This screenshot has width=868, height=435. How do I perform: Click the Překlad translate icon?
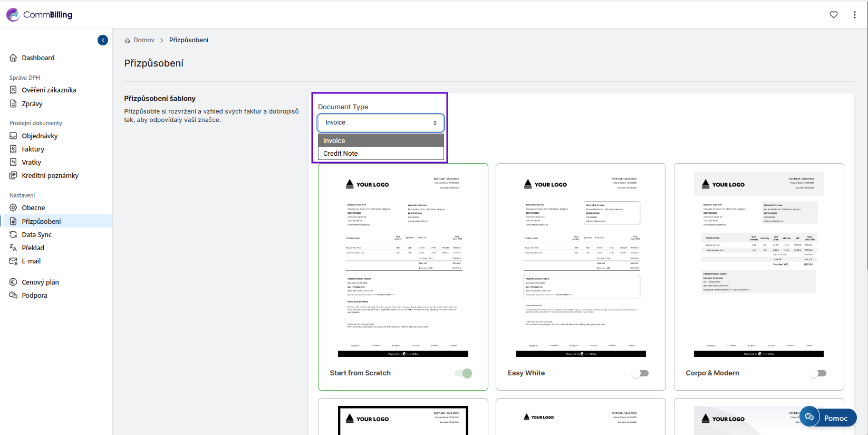tap(13, 248)
